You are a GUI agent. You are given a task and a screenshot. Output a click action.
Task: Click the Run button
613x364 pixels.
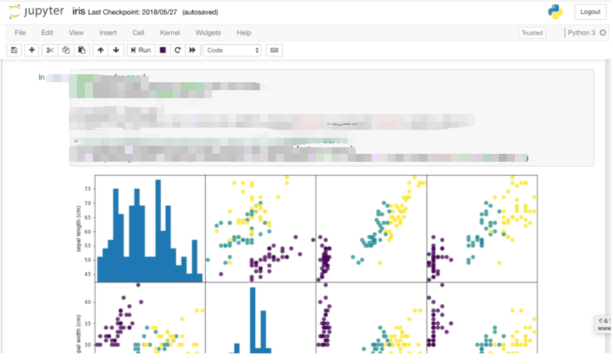pyautogui.click(x=140, y=50)
